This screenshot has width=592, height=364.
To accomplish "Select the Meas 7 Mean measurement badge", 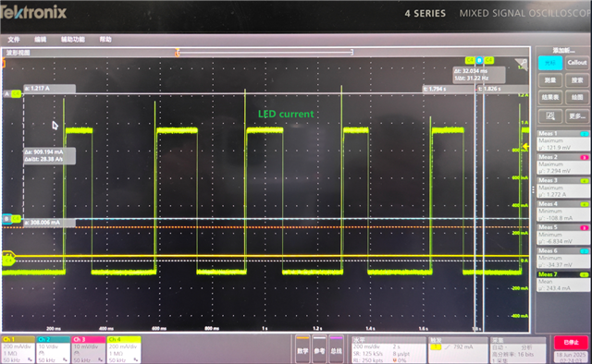I will click(563, 282).
